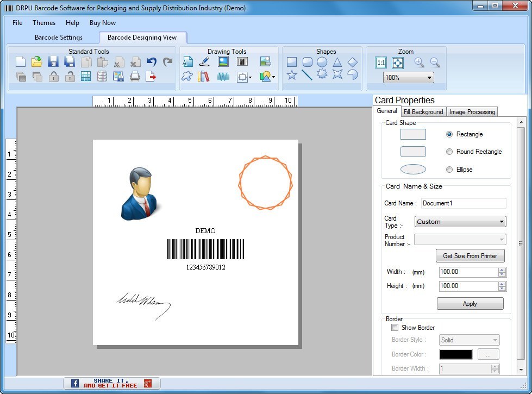The height and width of the screenshot is (394, 532).
Task: Save the card with the floppy disk icon
Action: pos(53,62)
